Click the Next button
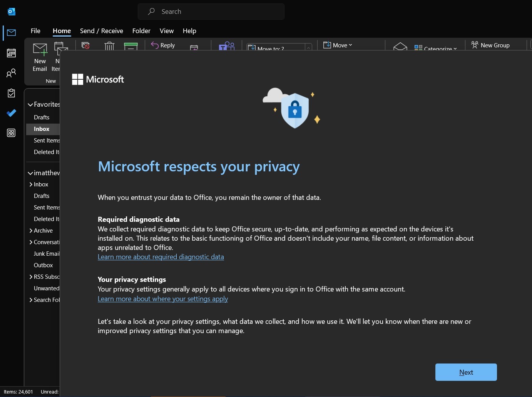Viewport: 532px width, 397px height. coord(466,372)
